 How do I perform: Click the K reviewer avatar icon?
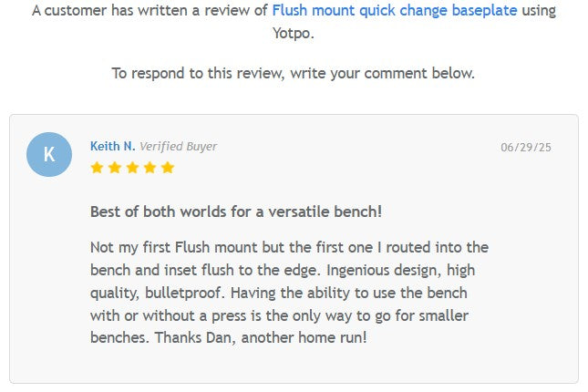coord(49,154)
